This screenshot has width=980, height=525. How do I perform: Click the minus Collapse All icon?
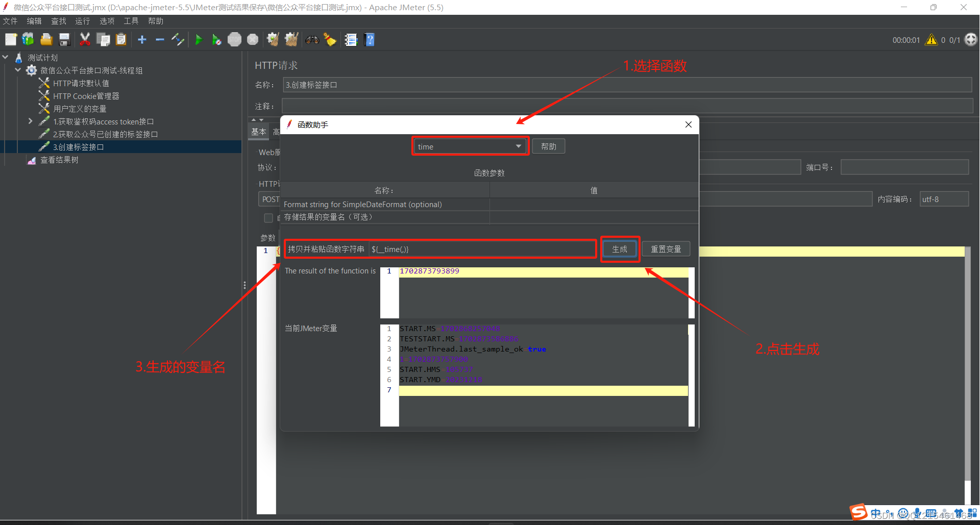[x=160, y=39]
